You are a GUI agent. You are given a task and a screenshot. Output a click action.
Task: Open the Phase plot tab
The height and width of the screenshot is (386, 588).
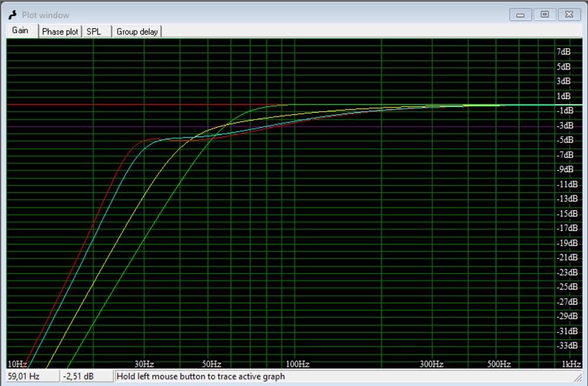60,32
